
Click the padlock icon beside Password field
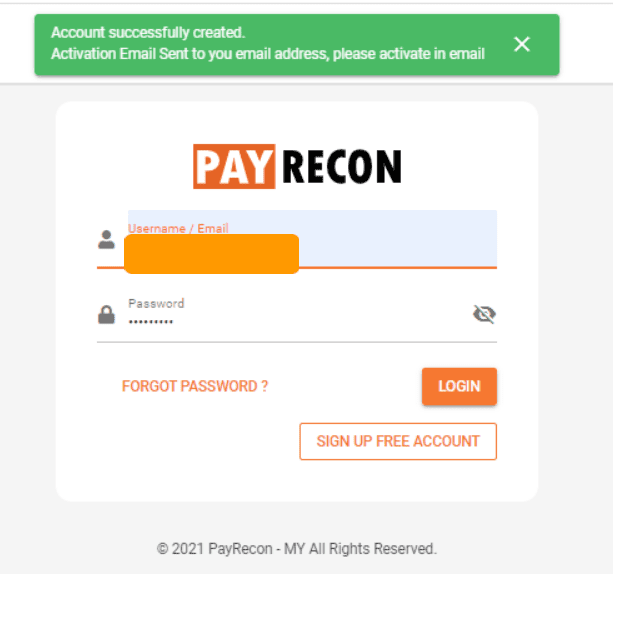point(106,315)
